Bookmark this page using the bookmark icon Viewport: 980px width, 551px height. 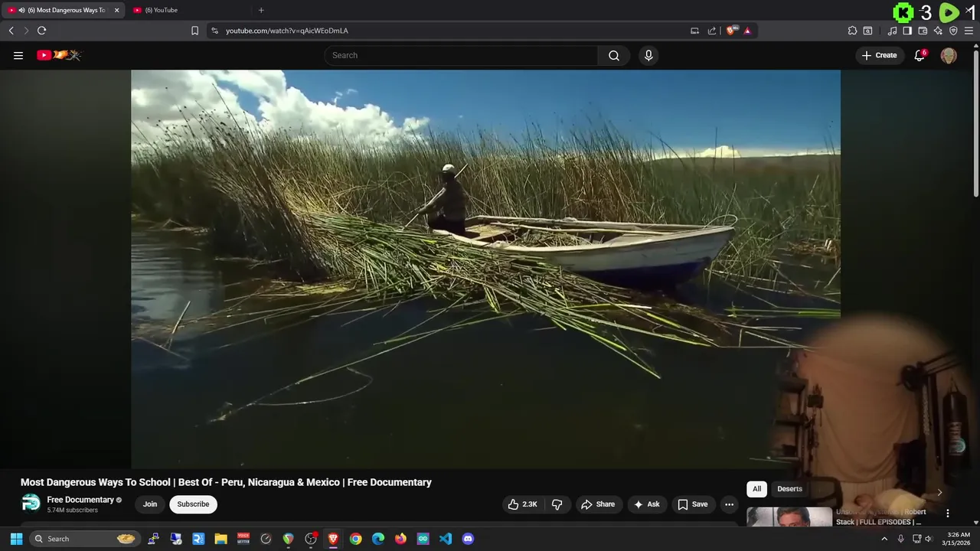(194, 31)
